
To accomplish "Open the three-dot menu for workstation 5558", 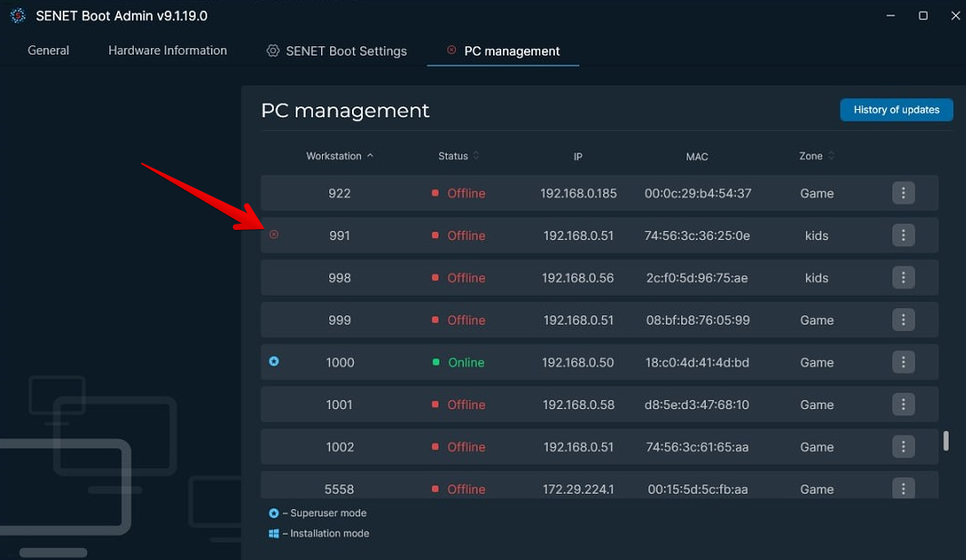I will click(903, 488).
